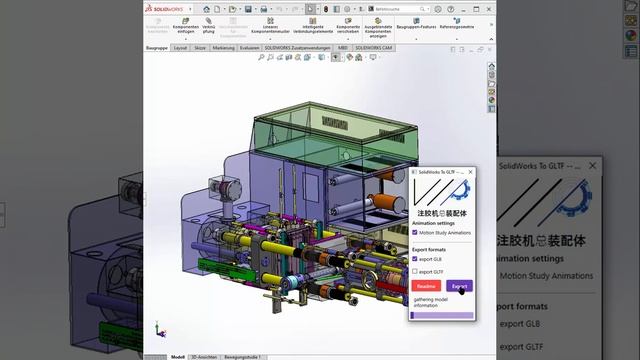The height and width of the screenshot is (360, 640).
Task: Open SOLIDWORKS Zusatzanwendungen tab
Action: pos(297,48)
